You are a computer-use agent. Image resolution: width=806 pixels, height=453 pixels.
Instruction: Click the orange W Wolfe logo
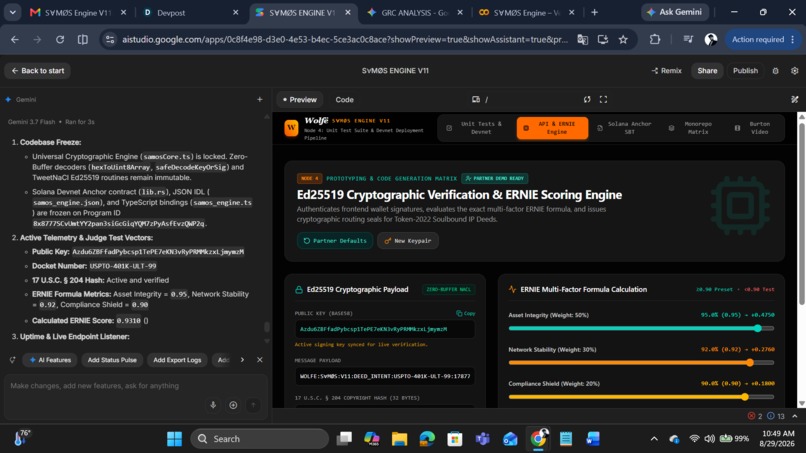pos(291,127)
